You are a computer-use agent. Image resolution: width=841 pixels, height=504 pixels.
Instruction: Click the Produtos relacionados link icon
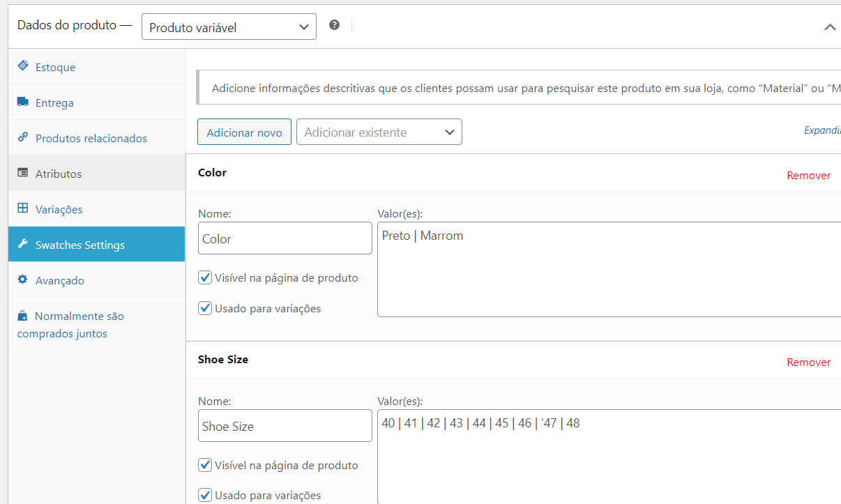pos(23,137)
